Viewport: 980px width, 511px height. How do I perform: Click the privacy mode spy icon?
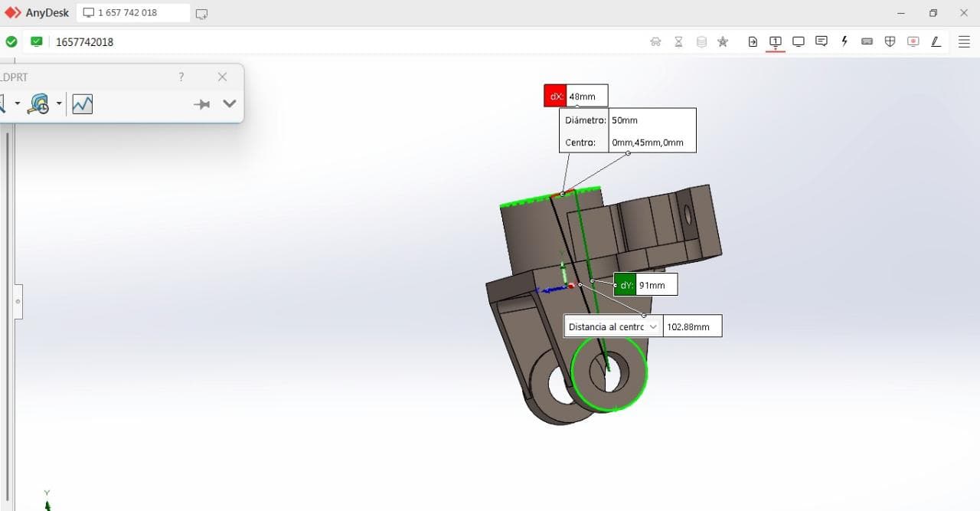[655, 41]
